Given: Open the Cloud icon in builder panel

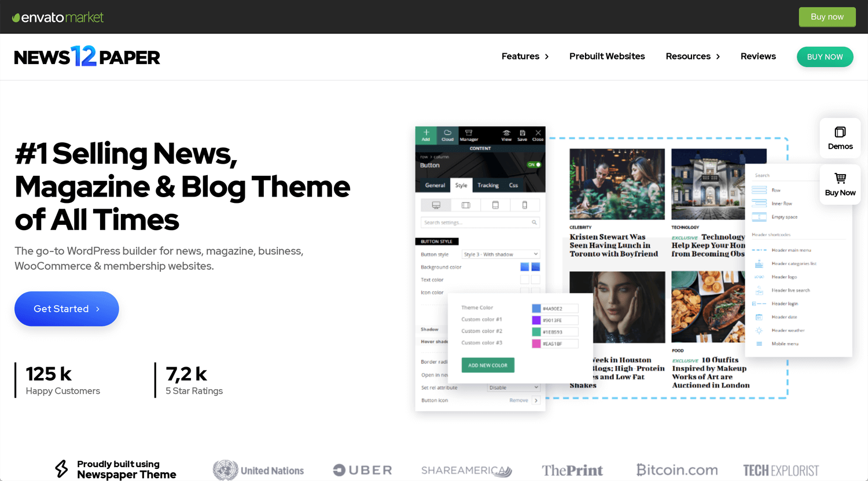Looking at the screenshot, I should click(x=447, y=135).
